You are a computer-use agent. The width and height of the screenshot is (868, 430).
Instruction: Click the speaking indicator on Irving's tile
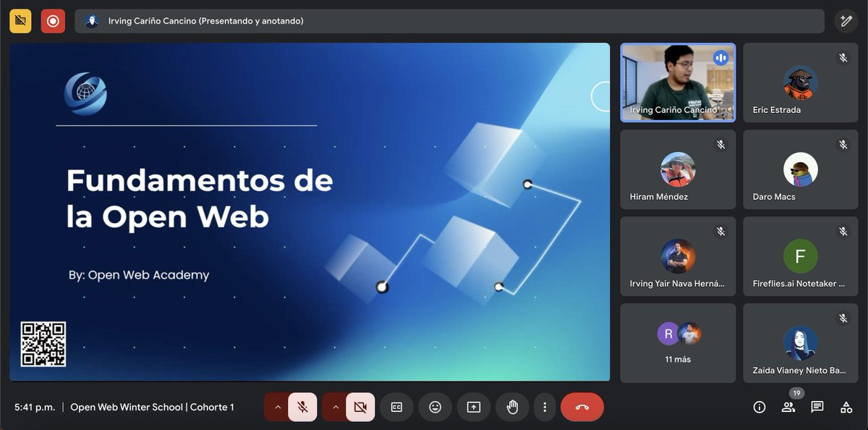tap(720, 58)
